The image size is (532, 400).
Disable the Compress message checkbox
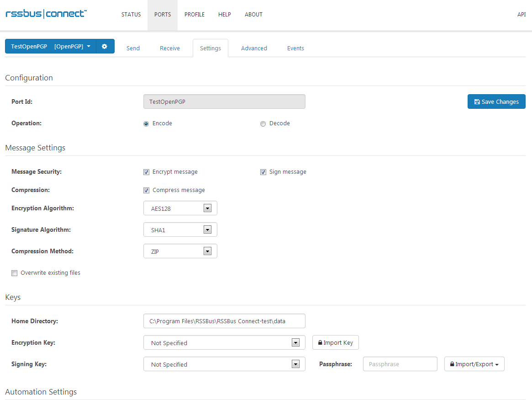coord(147,190)
